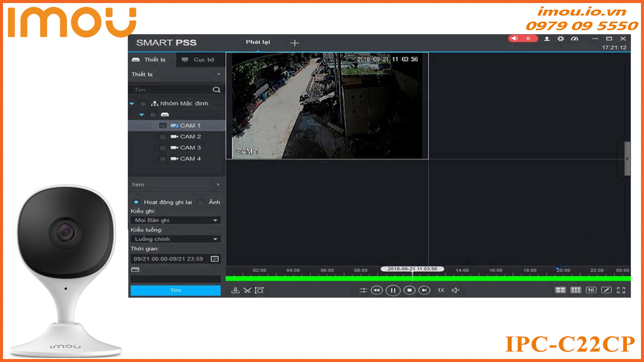
Task: Open SmartPSS settings gear
Action: [560, 39]
